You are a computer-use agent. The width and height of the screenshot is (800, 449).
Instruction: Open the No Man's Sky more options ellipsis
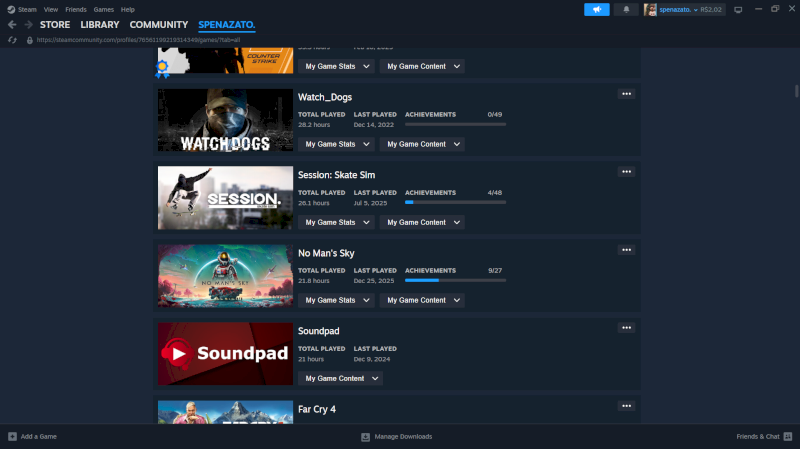627,250
